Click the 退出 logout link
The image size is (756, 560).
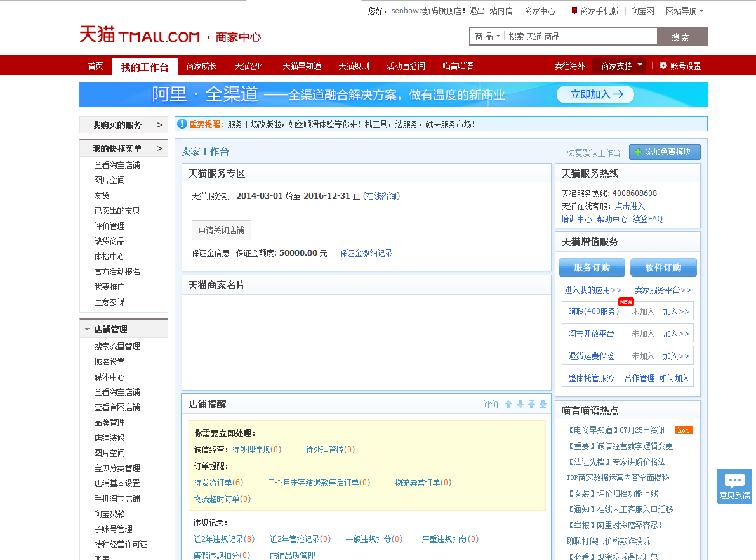pos(477,11)
